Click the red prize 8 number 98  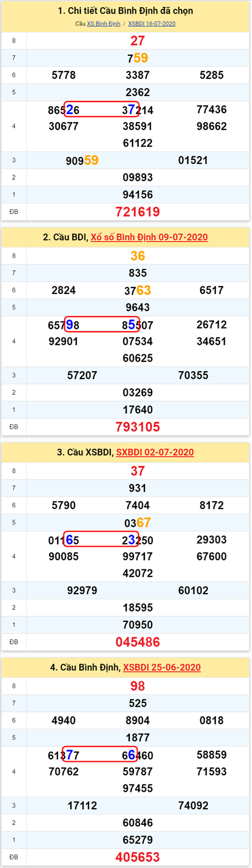click(x=138, y=686)
